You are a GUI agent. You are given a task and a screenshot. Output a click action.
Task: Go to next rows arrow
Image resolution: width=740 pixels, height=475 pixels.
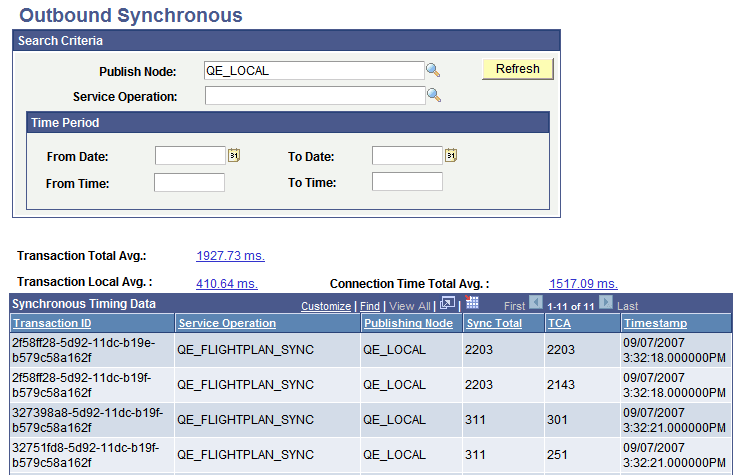point(606,302)
